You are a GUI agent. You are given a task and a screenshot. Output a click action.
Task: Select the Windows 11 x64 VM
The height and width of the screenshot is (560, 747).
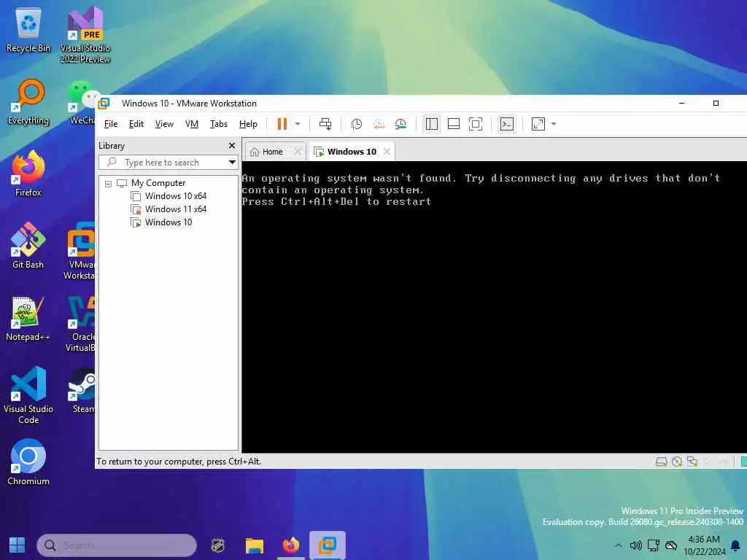tap(169, 209)
